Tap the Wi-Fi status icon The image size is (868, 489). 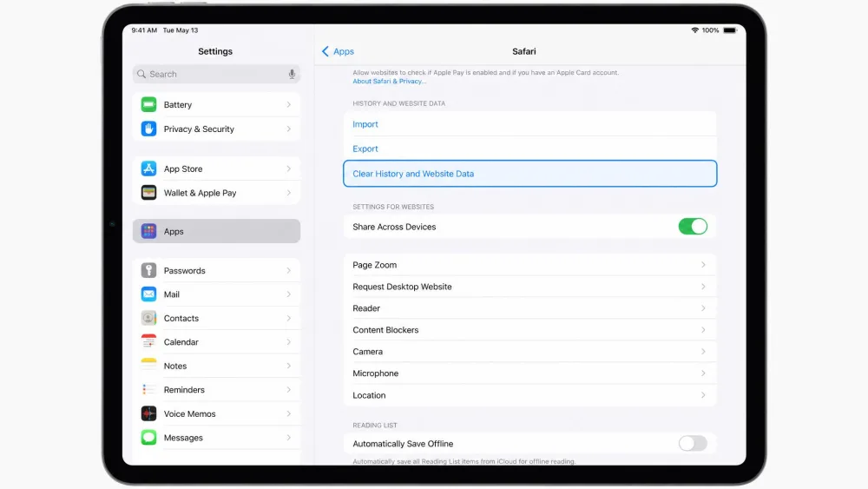[x=694, y=30]
